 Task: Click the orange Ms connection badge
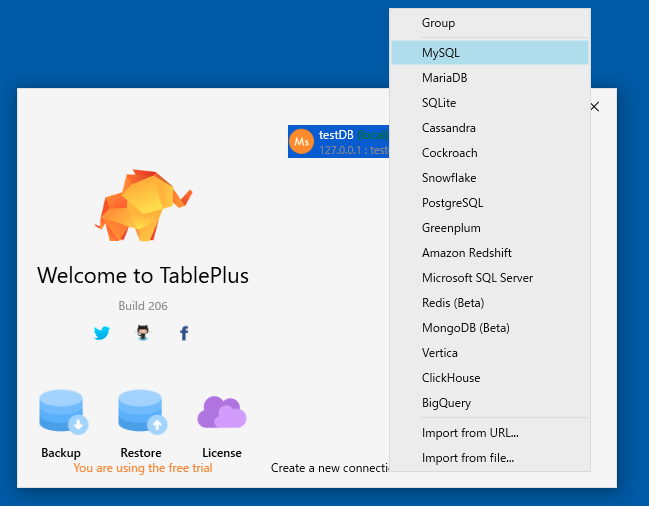point(301,141)
